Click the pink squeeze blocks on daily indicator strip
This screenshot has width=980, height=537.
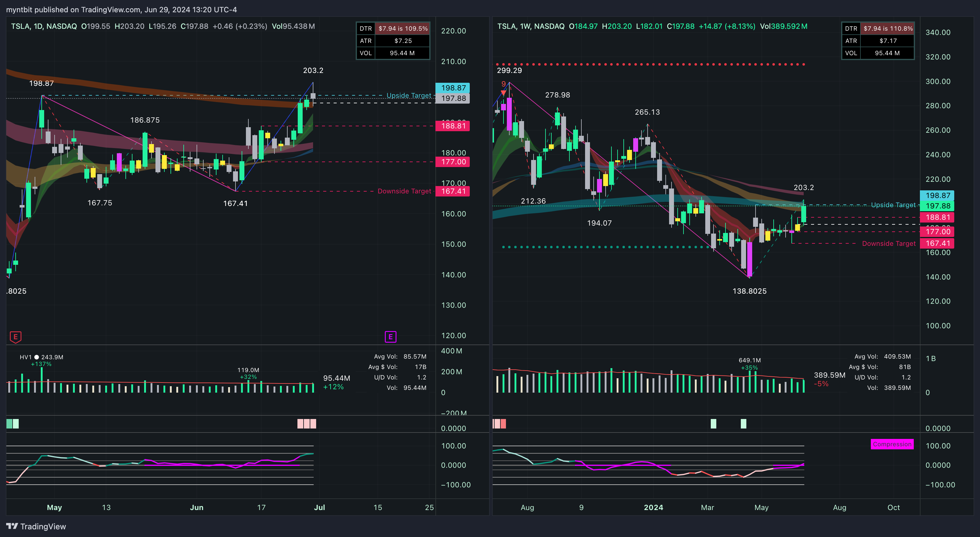click(x=307, y=424)
